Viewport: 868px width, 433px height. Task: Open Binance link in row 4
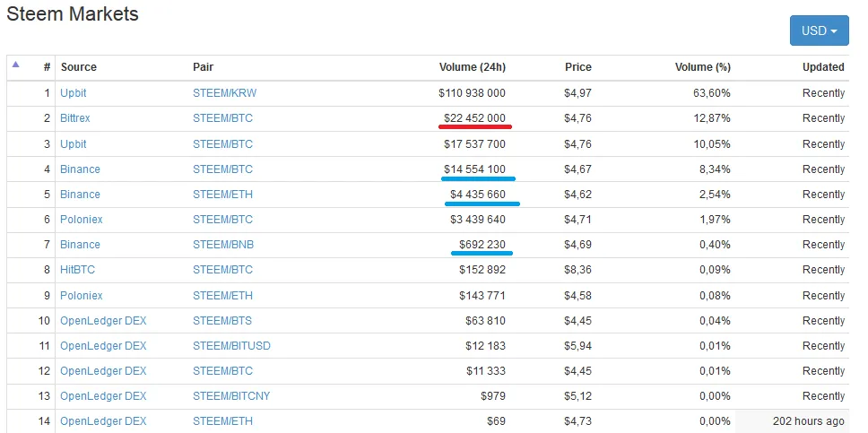coord(80,169)
